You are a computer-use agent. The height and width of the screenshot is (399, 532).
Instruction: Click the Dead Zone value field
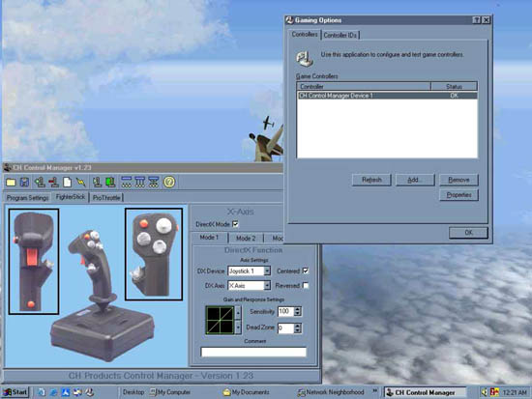(285, 328)
